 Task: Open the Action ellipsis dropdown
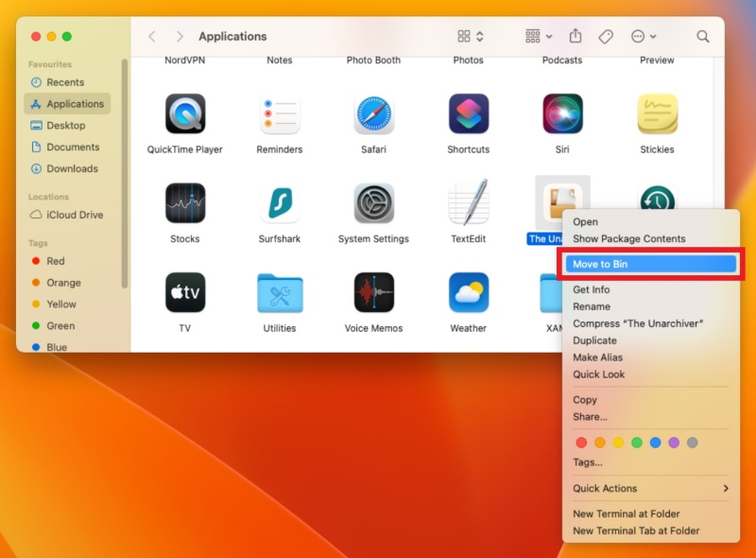(644, 36)
